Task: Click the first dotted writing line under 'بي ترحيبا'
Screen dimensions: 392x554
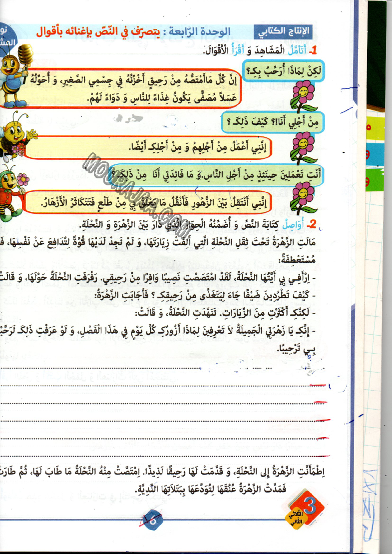Action: pos(162,369)
